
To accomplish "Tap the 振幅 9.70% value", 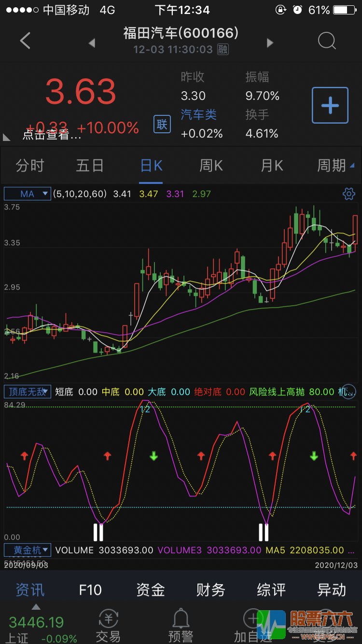I will (263, 96).
